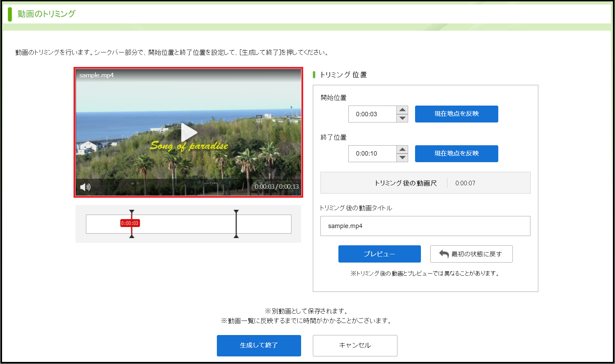Focus the trimmed video title field

(x=425, y=226)
